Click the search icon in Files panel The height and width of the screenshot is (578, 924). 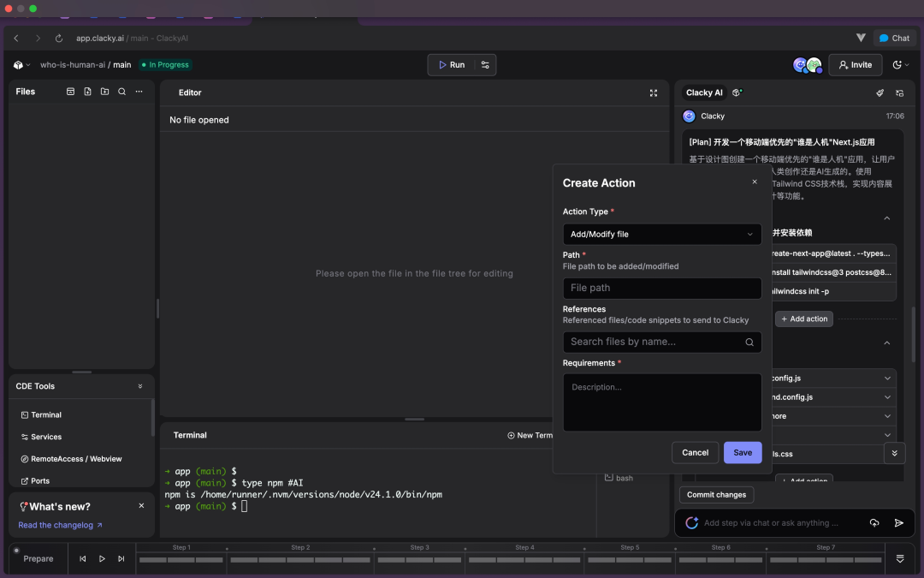tap(122, 92)
